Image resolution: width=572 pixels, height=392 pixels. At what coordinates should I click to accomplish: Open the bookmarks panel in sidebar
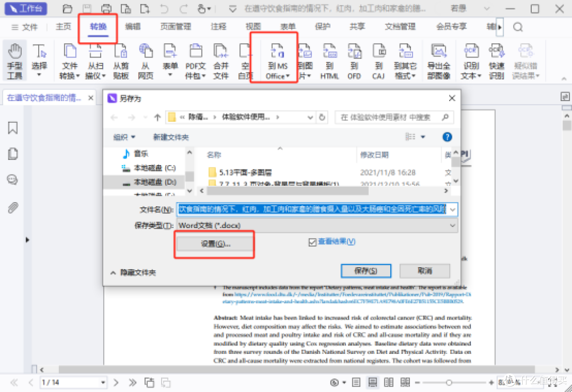(x=13, y=128)
